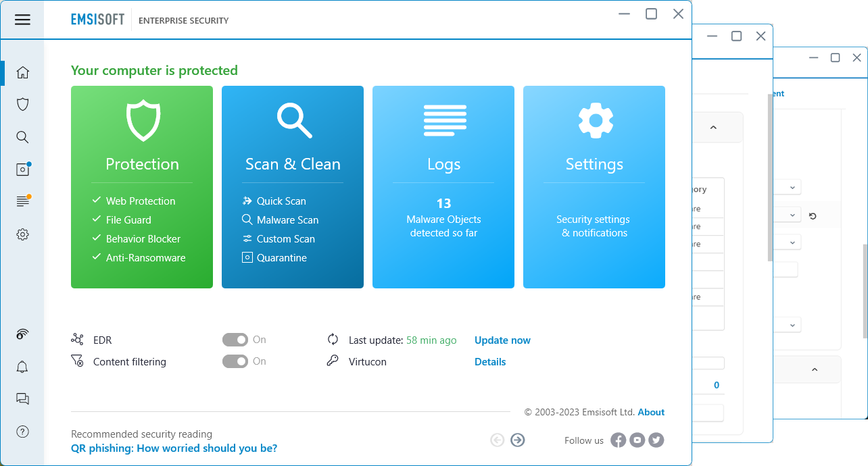The width and height of the screenshot is (868, 466).
Task: Click the large shield icon on the Protection tile
Action: (x=143, y=121)
